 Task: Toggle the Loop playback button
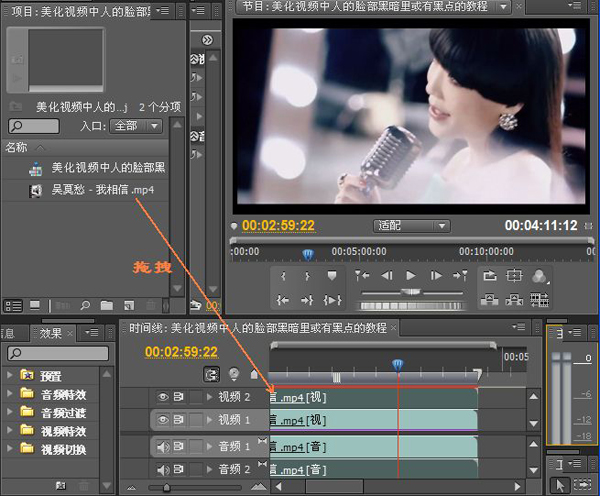[x=489, y=276]
